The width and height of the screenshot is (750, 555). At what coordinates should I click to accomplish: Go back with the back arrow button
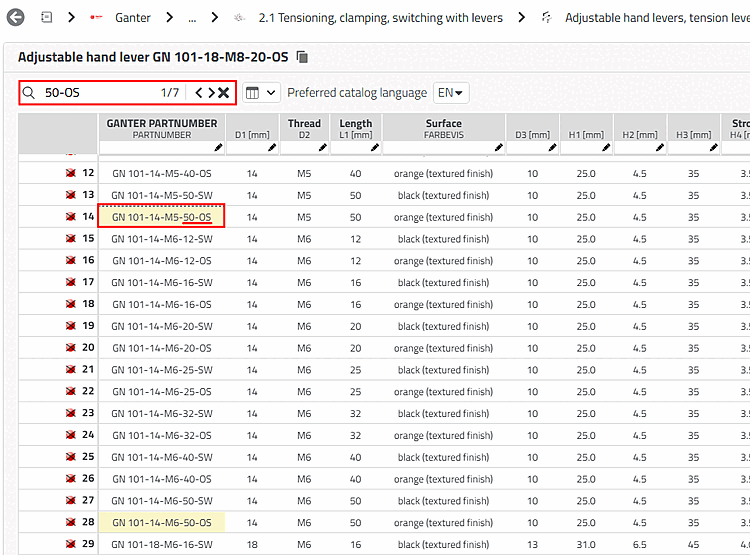point(16,18)
